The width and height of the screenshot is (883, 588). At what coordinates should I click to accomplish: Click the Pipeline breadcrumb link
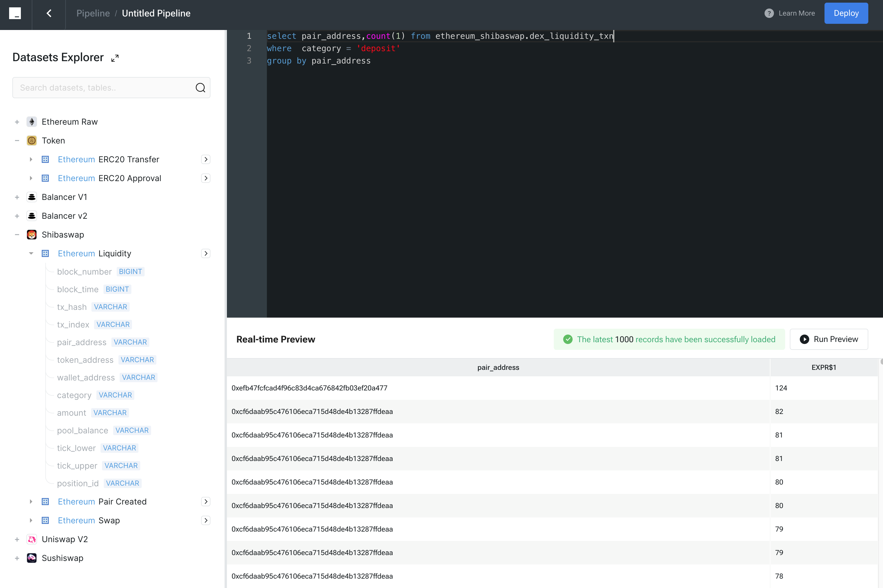(93, 14)
